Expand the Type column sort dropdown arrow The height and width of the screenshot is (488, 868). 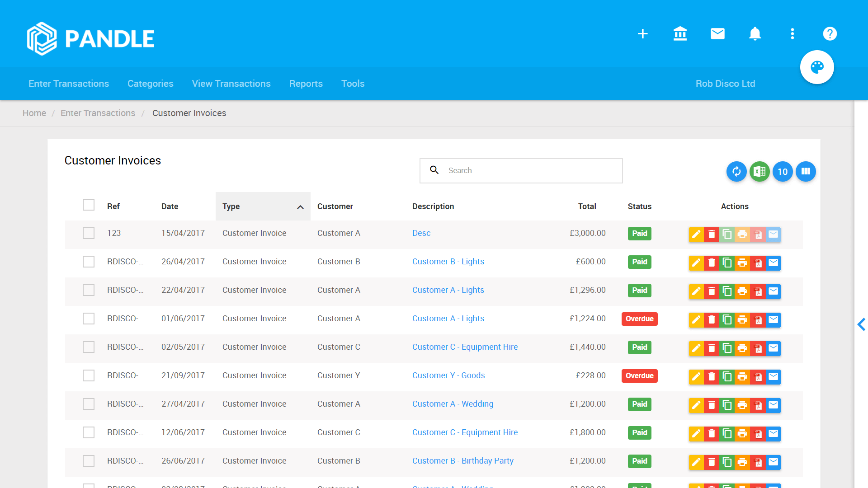[x=301, y=207]
